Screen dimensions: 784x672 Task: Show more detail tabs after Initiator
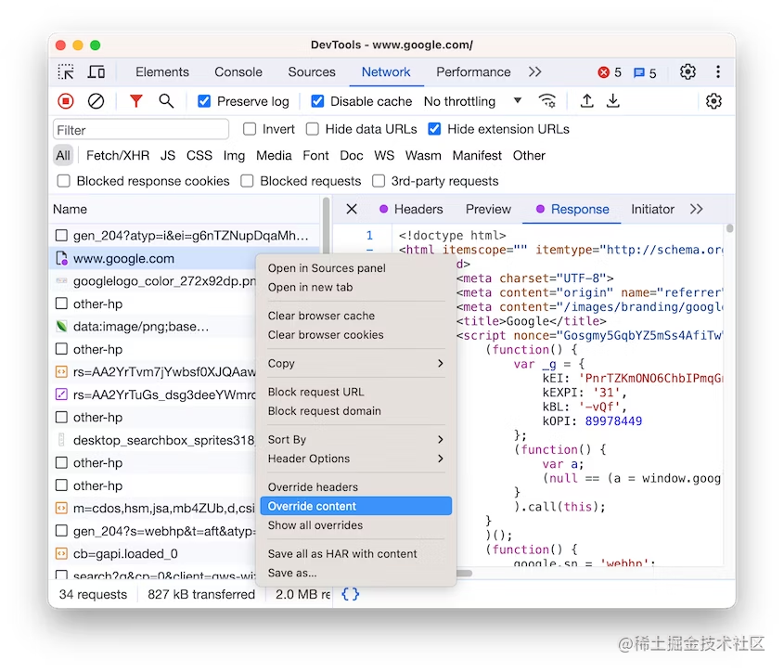697,209
